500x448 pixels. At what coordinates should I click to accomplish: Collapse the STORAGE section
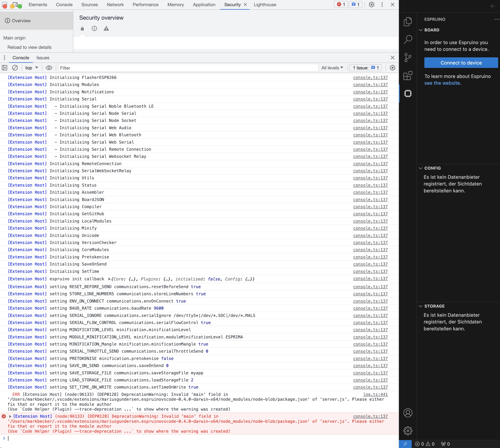coord(421,306)
